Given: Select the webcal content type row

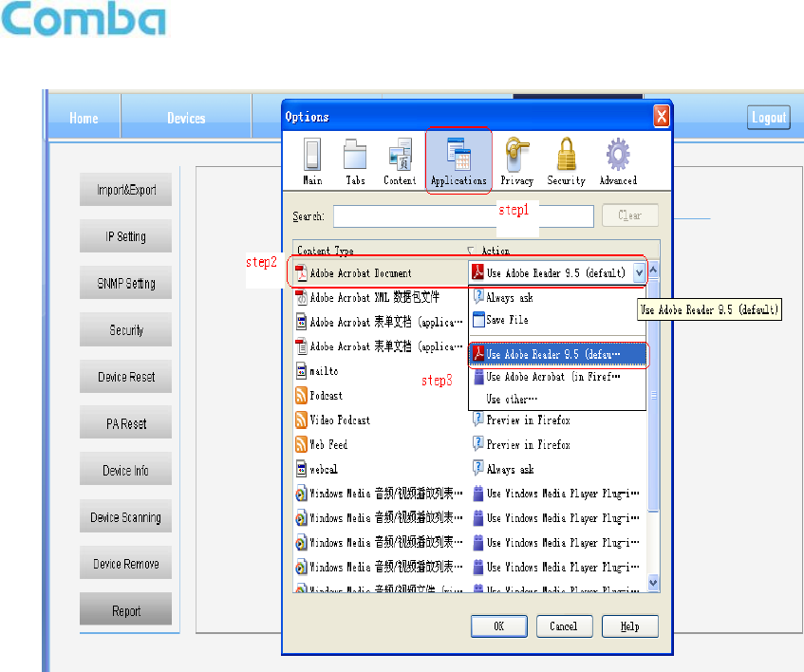Looking at the screenshot, I should click(381, 469).
